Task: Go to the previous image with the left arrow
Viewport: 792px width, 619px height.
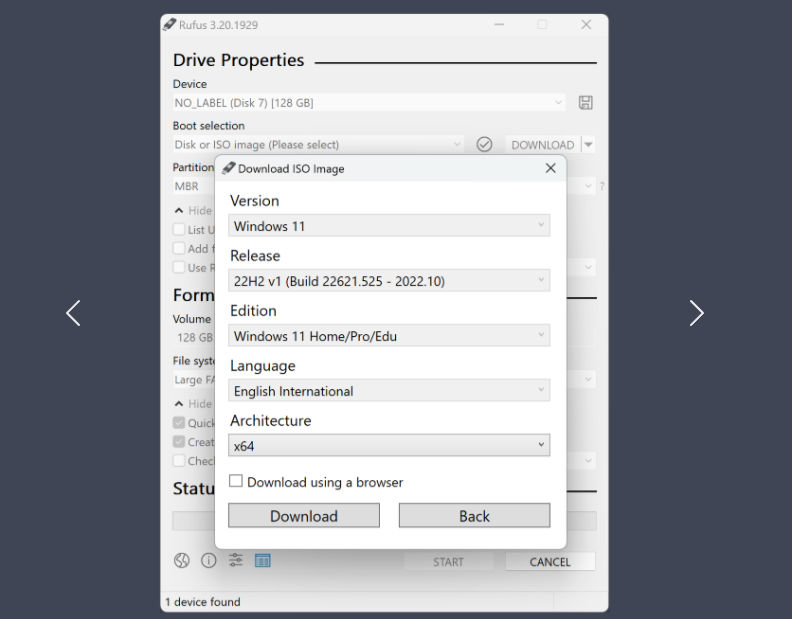Action: tap(73, 313)
